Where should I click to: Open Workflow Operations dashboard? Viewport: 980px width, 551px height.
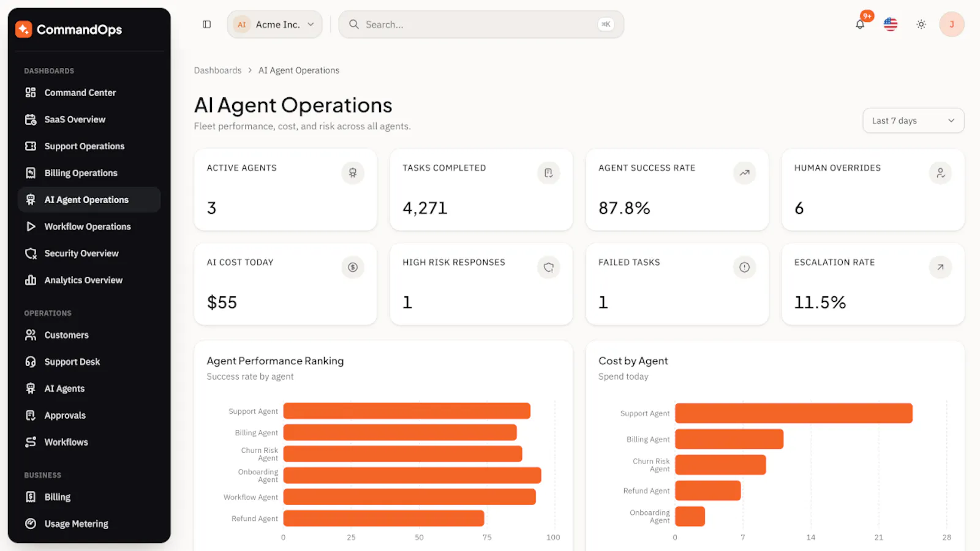89,227
